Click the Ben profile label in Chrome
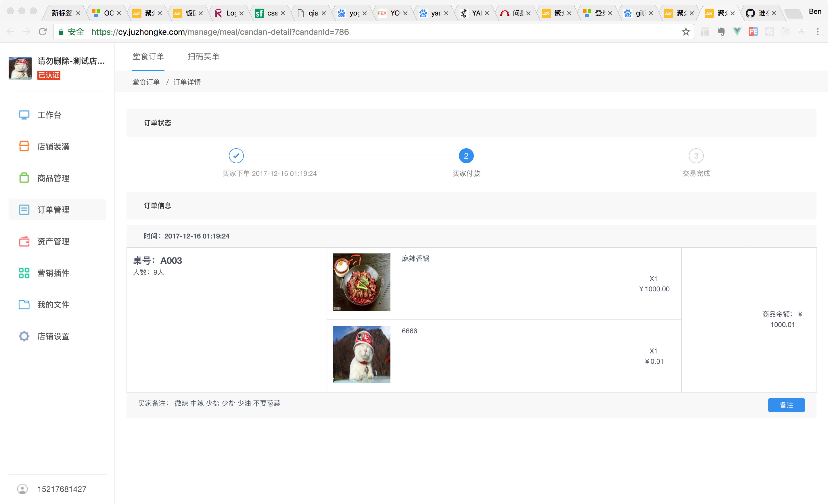The width and height of the screenshot is (828, 504). tap(814, 11)
